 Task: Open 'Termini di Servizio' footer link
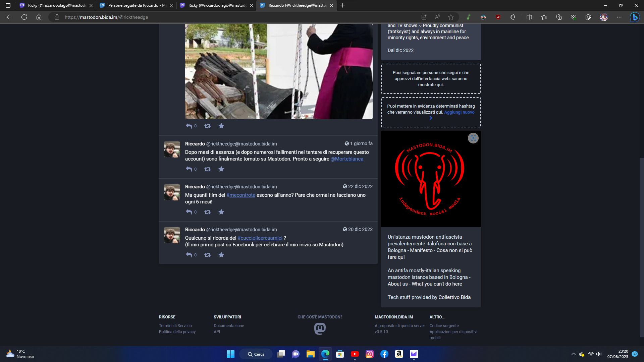(x=175, y=326)
